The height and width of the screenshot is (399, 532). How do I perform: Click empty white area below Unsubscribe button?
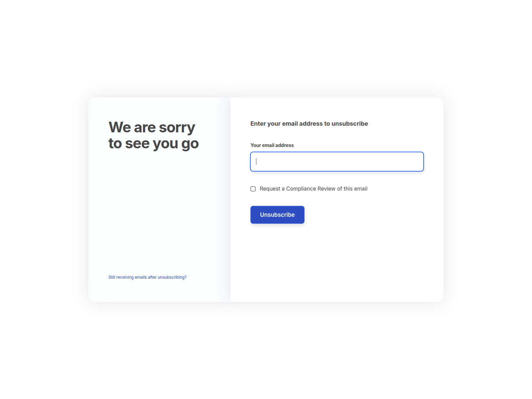(337, 263)
